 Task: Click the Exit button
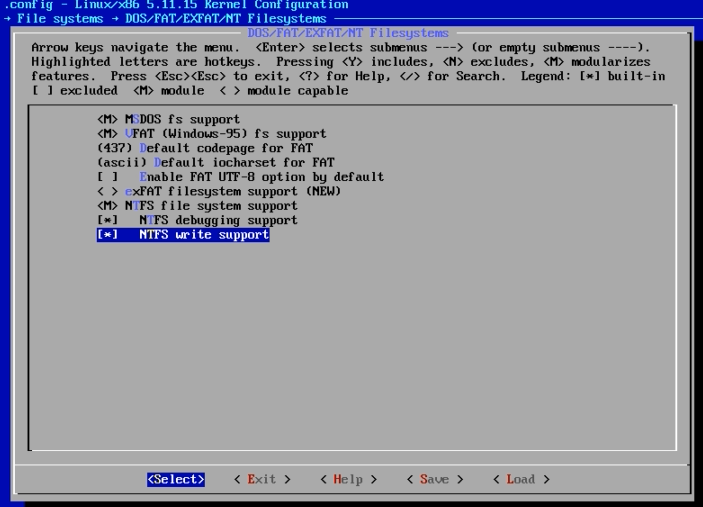point(262,479)
